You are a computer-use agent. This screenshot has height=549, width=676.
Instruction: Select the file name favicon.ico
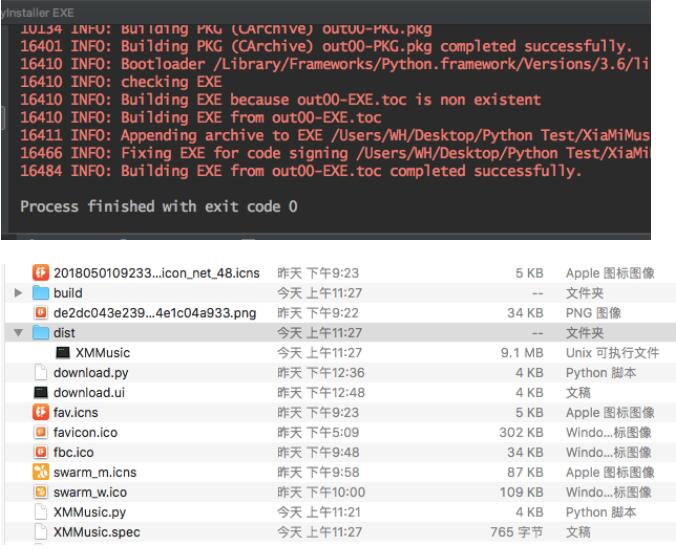point(85,432)
